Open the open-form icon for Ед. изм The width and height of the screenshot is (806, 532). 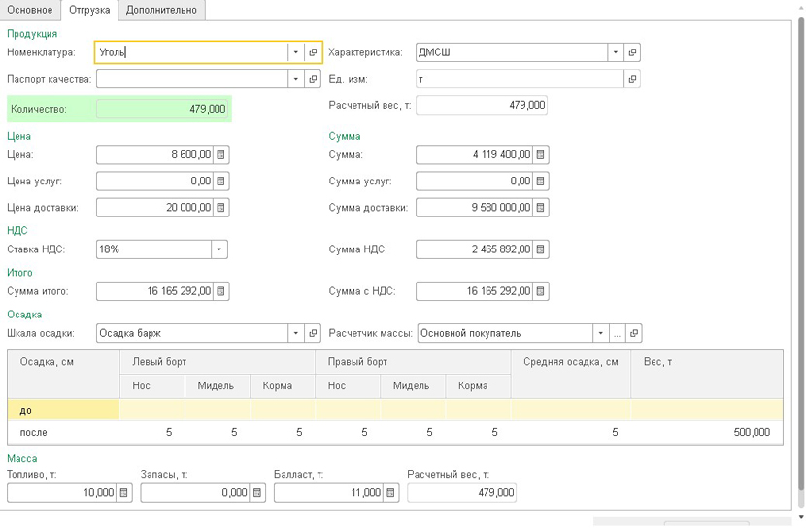(x=632, y=79)
